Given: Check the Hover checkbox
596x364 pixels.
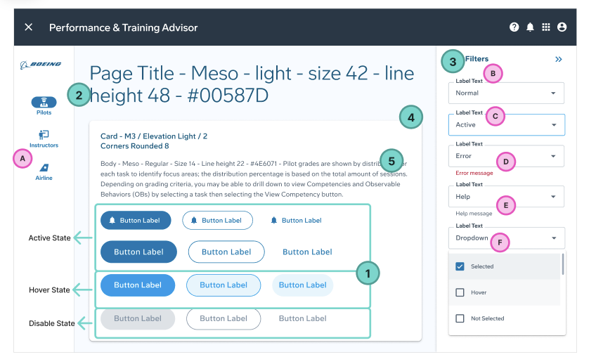Looking at the screenshot, I should pyautogui.click(x=460, y=292).
